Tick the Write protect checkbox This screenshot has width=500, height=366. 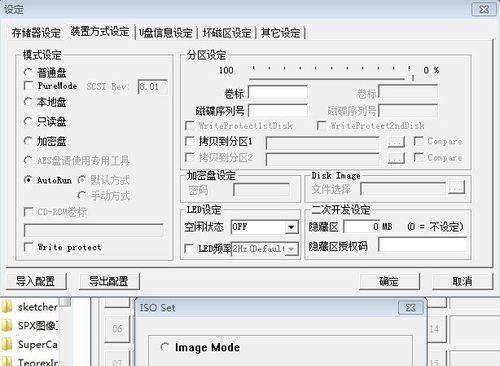tap(29, 247)
